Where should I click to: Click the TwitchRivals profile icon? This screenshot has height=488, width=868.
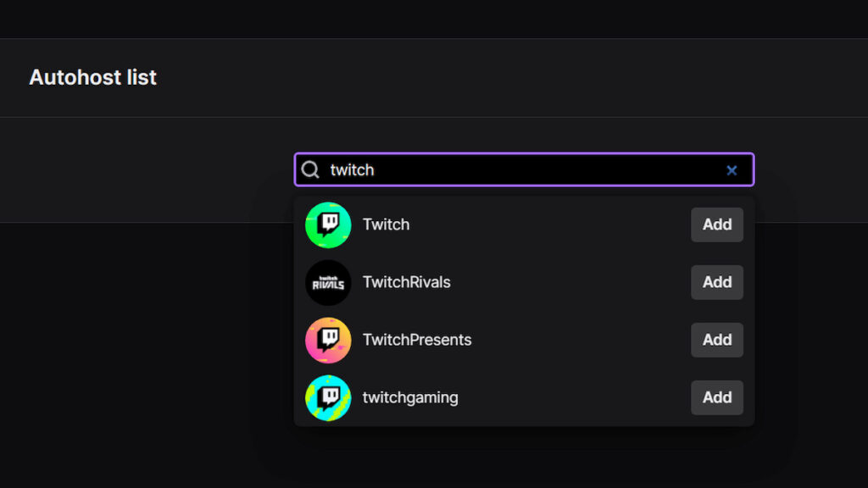coord(327,282)
